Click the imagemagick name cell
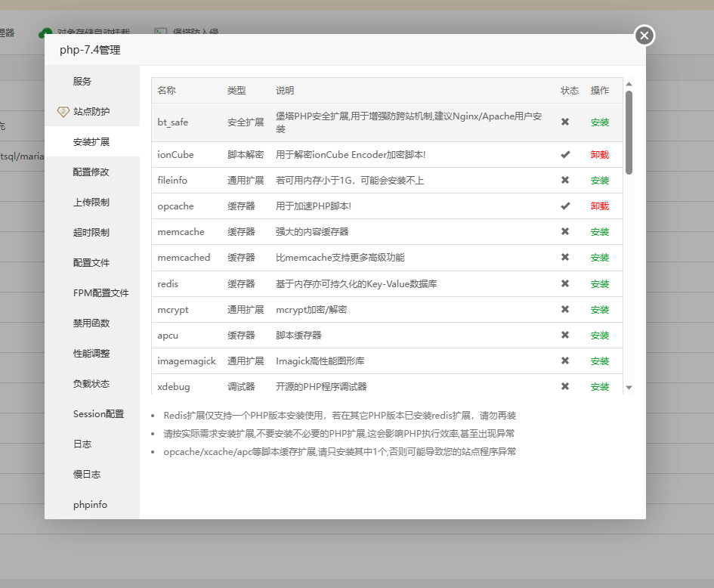 coord(186,361)
